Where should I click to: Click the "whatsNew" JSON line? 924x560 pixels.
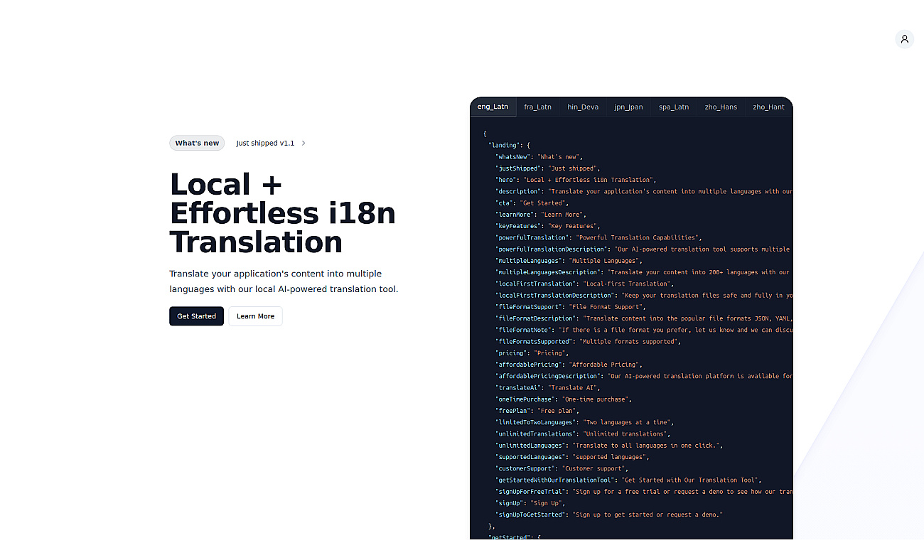point(539,156)
